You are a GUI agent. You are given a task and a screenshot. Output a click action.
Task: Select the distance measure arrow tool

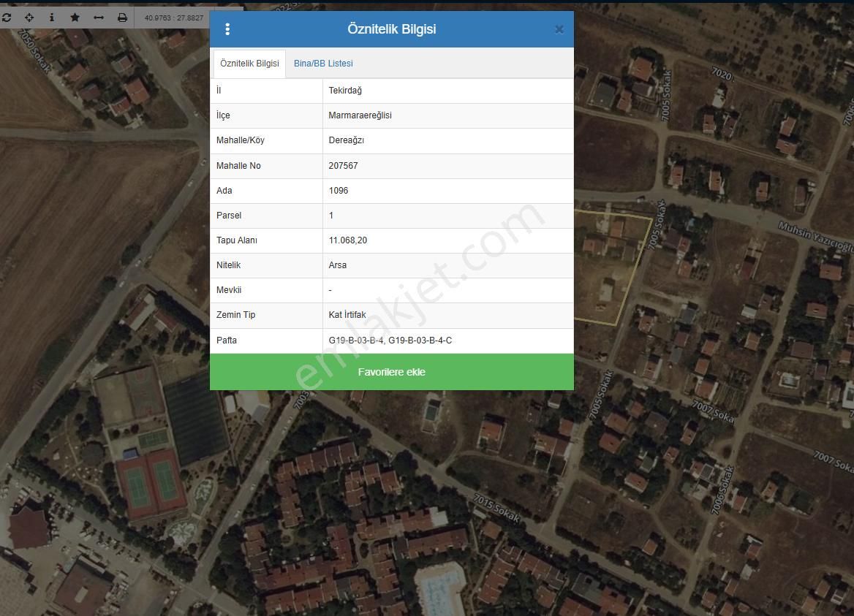click(x=99, y=18)
